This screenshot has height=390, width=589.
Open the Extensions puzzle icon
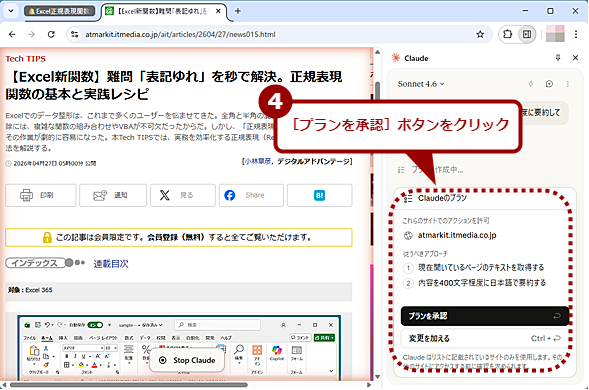507,34
